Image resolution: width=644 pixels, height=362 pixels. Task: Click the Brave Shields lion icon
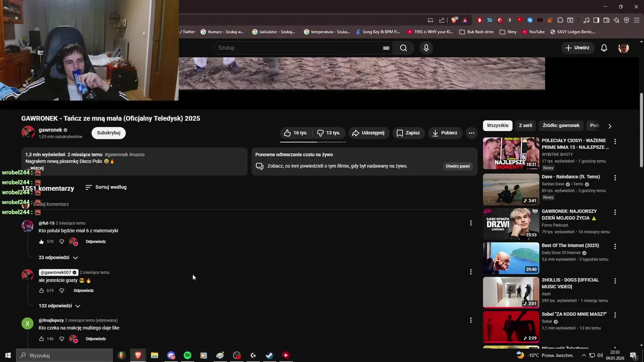[x=454, y=20]
